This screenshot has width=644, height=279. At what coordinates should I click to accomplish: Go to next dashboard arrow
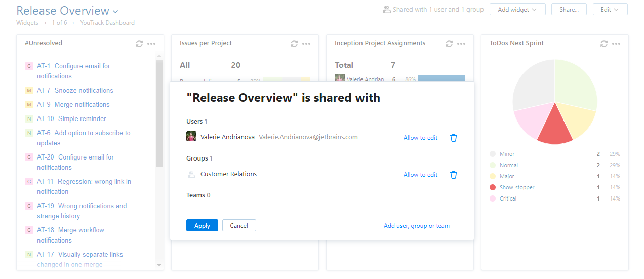(71, 23)
